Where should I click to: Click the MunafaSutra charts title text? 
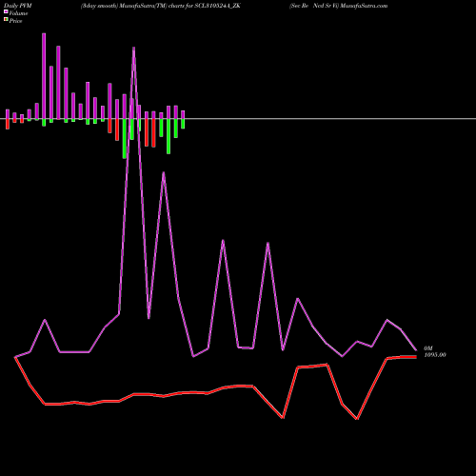point(161,6)
